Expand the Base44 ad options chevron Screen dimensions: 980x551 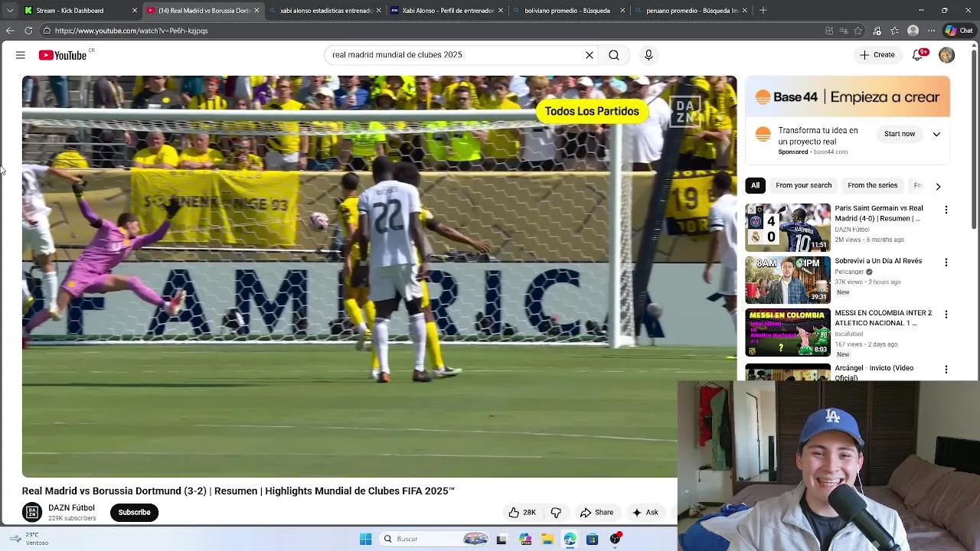(x=936, y=134)
